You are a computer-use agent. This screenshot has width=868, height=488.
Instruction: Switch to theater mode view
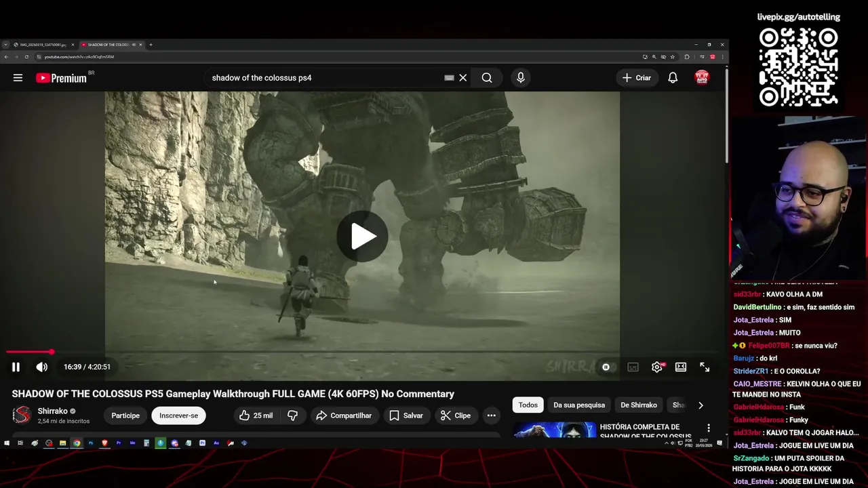(x=681, y=367)
